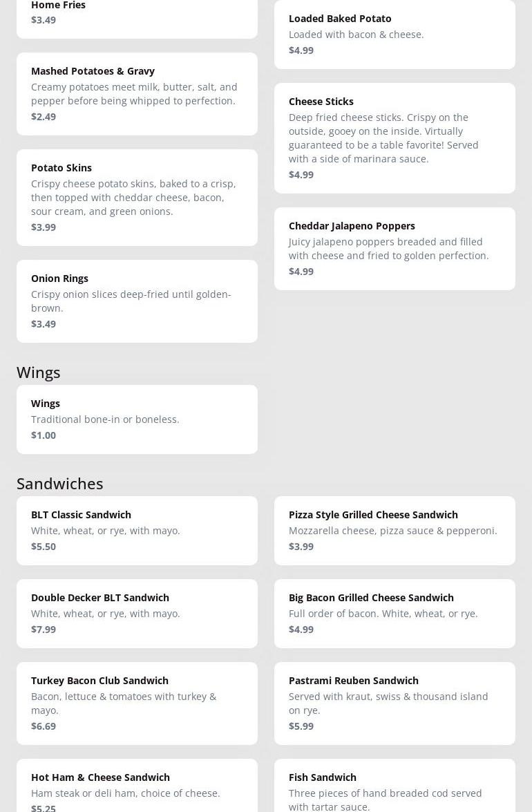This screenshot has height=812, width=532.
Task: Select the Fish Sandwich card
Action: pyautogui.click(x=394, y=788)
